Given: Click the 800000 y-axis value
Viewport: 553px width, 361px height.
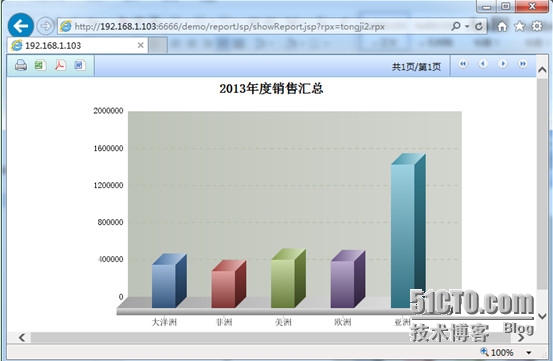Looking at the screenshot, I should (110, 222).
